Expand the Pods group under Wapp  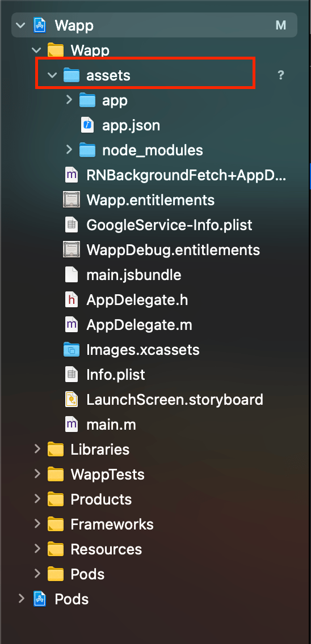(x=37, y=573)
